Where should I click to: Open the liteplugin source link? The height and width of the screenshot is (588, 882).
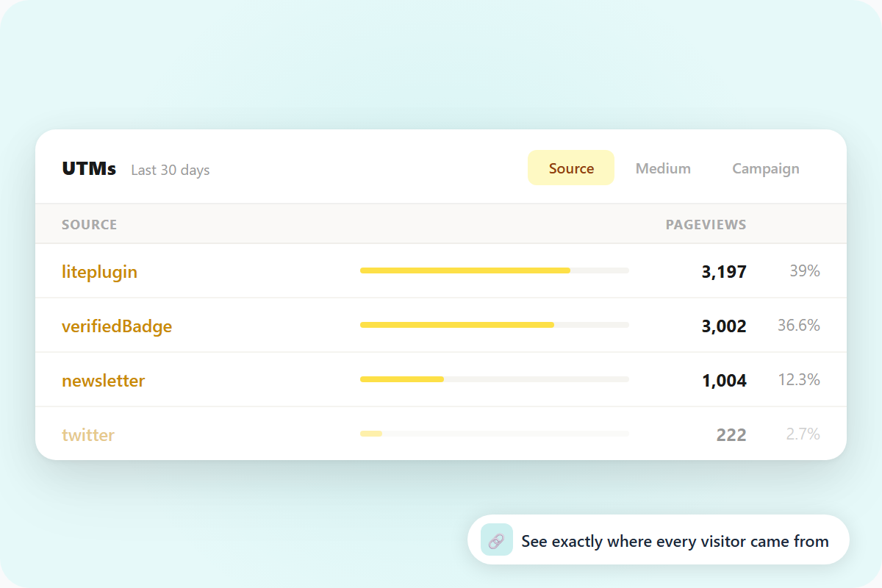pos(99,271)
